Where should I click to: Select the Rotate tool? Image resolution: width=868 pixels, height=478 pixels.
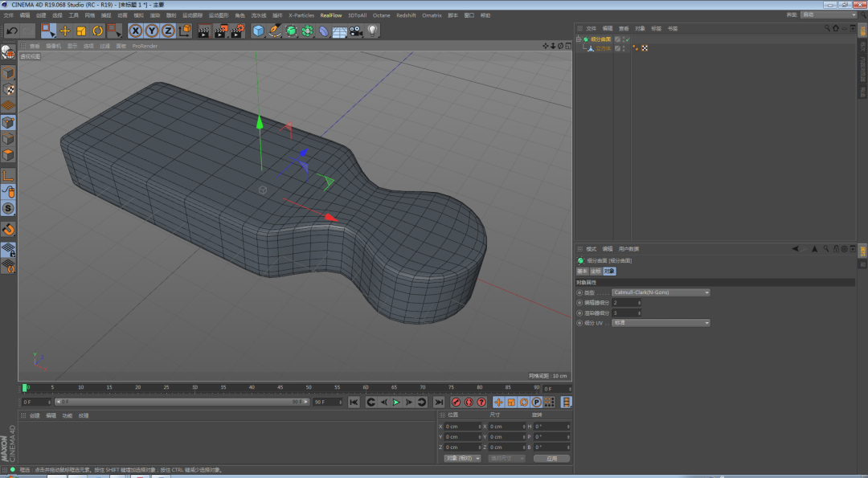(x=97, y=31)
